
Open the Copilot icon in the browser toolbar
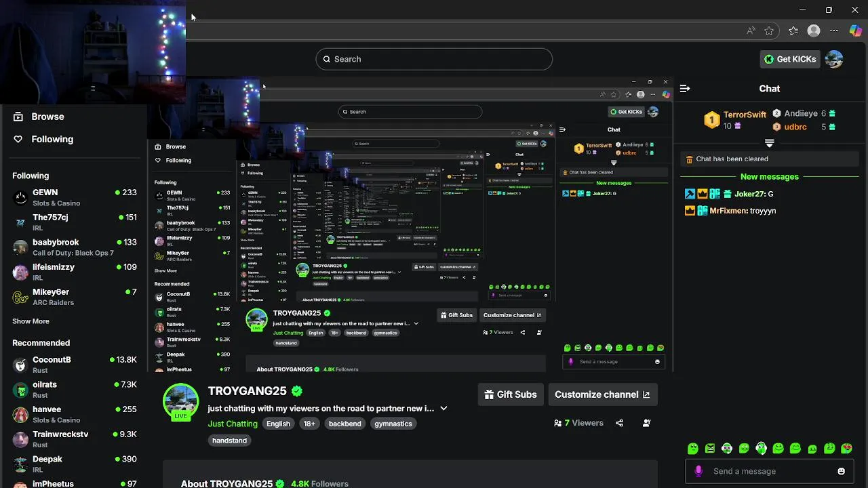[855, 30]
